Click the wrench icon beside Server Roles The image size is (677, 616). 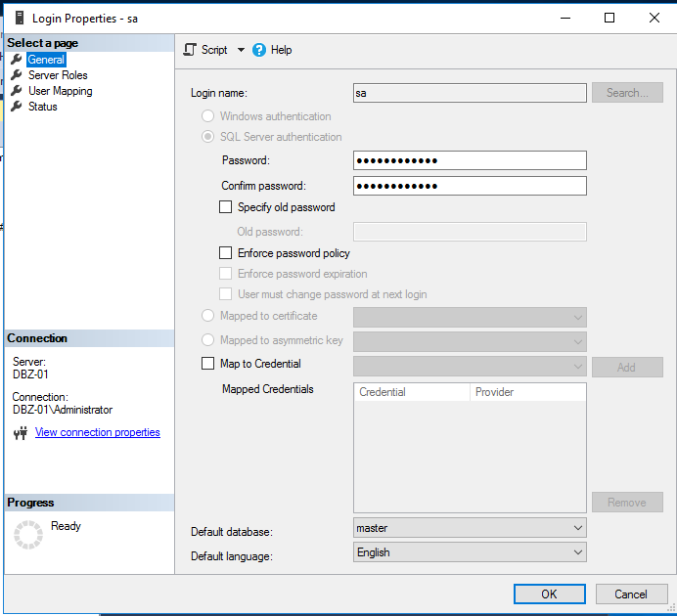pos(17,75)
